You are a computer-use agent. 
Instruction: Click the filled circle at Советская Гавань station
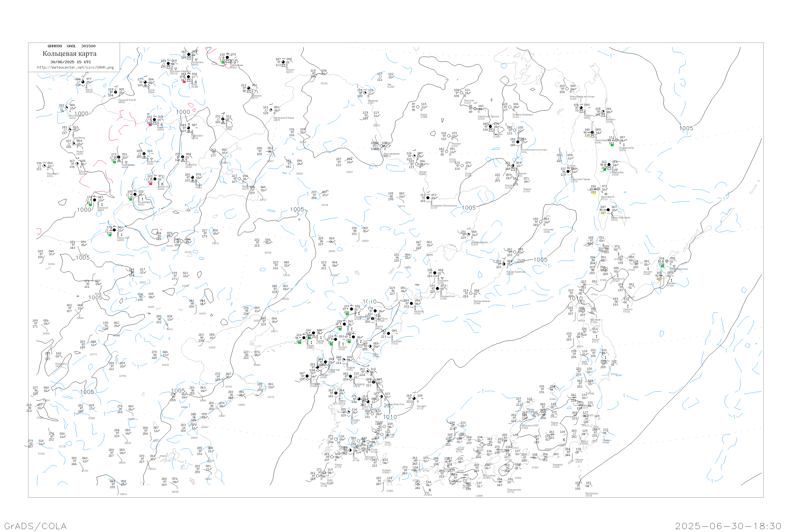pos(568,172)
